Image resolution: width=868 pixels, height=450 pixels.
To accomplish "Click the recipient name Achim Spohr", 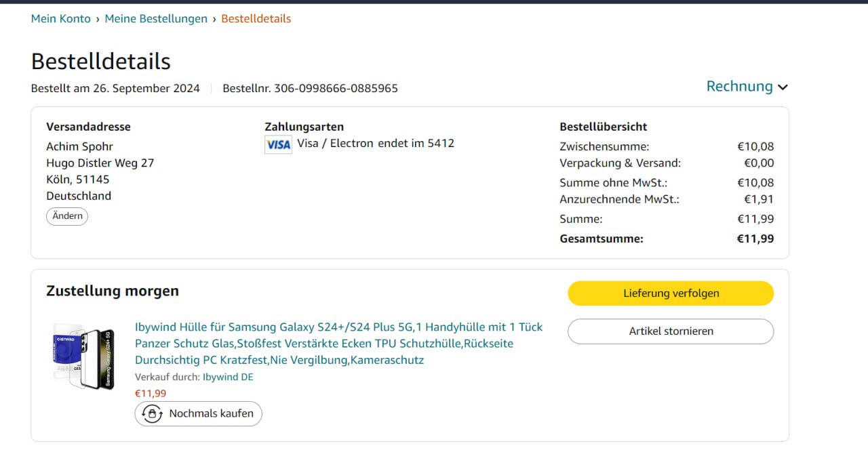I will coord(79,146).
